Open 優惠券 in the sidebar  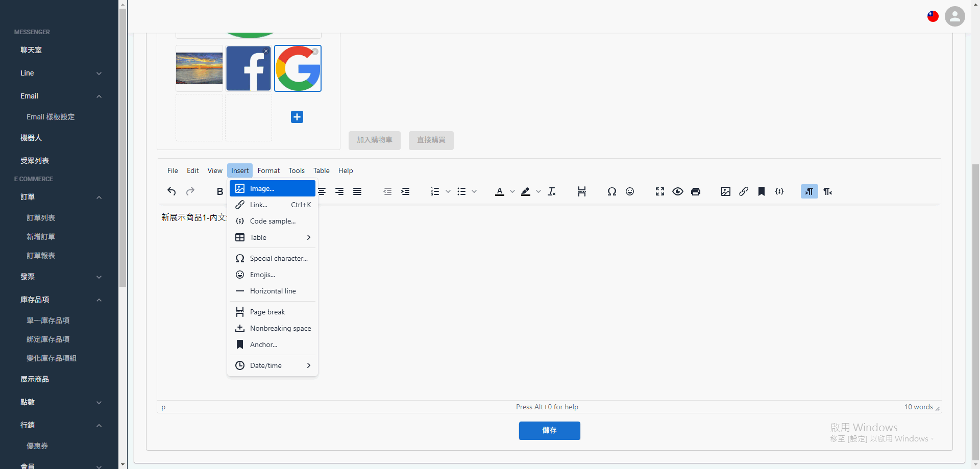37,446
